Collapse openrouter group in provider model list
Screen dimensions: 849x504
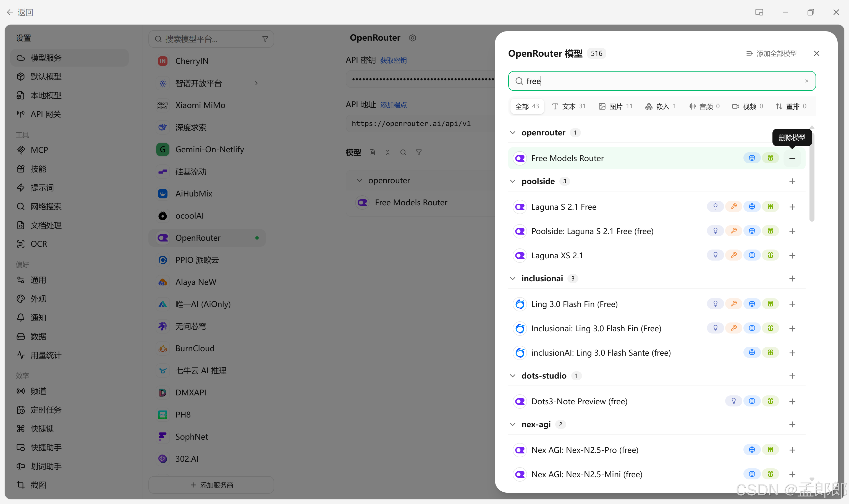point(359,181)
